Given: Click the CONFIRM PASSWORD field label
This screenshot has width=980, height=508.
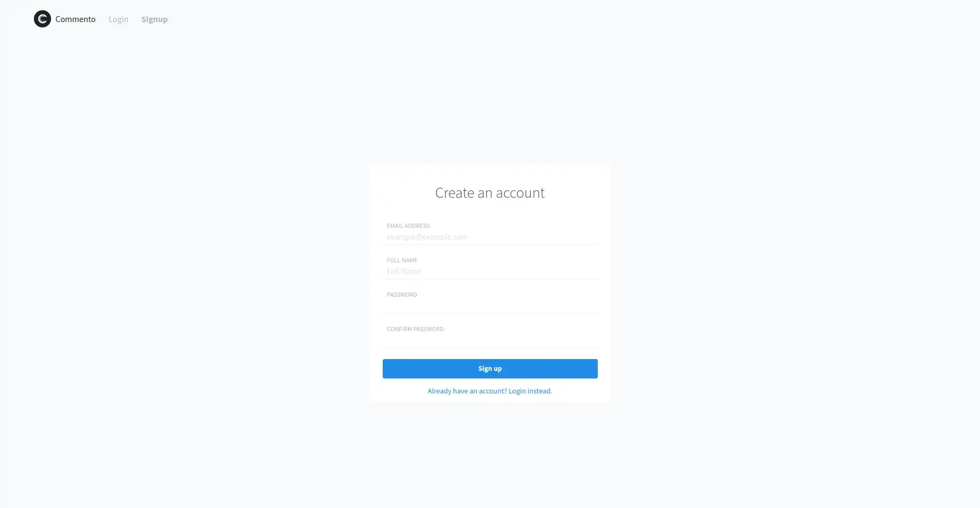Looking at the screenshot, I should coord(415,329).
